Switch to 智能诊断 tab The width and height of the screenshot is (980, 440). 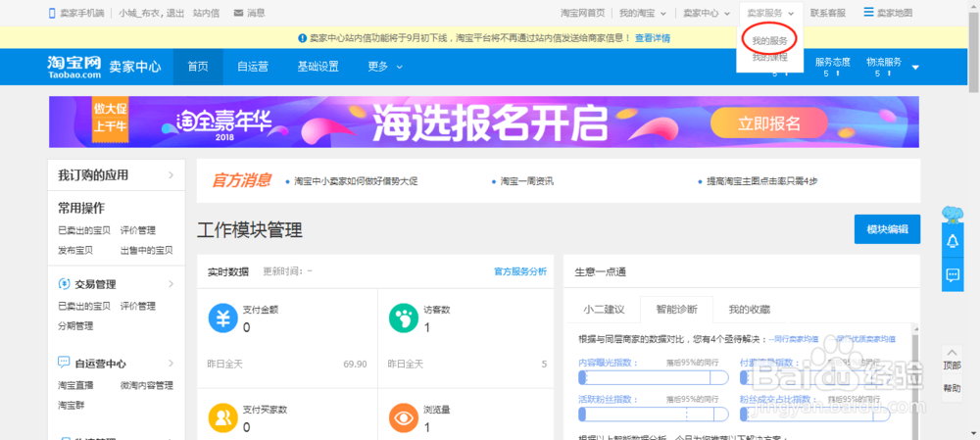click(677, 310)
